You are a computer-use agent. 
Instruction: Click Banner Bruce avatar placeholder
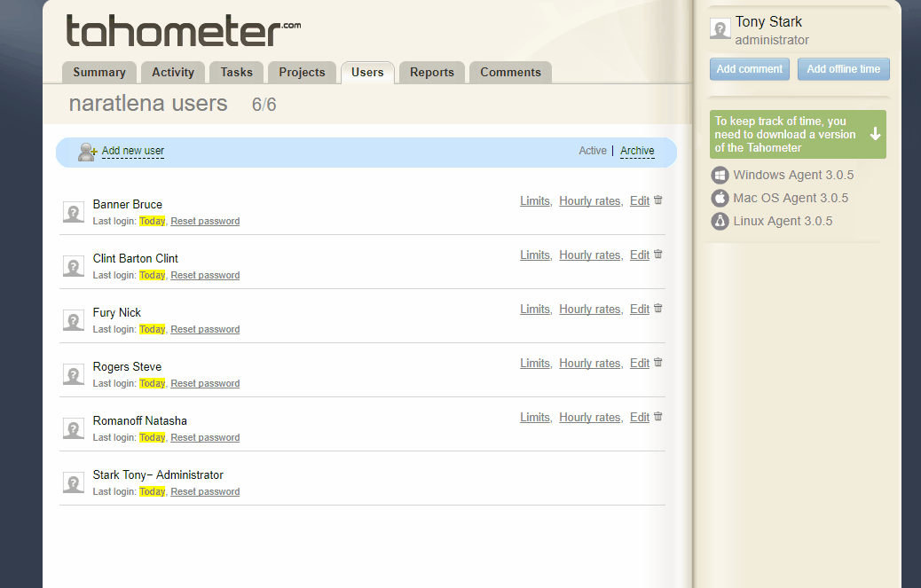(x=74, y=212)
